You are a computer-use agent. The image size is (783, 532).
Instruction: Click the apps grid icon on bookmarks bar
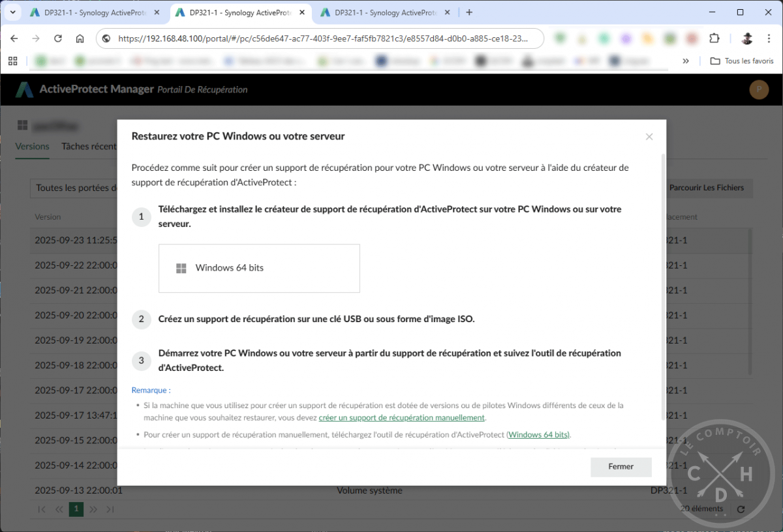coord(12,60)
